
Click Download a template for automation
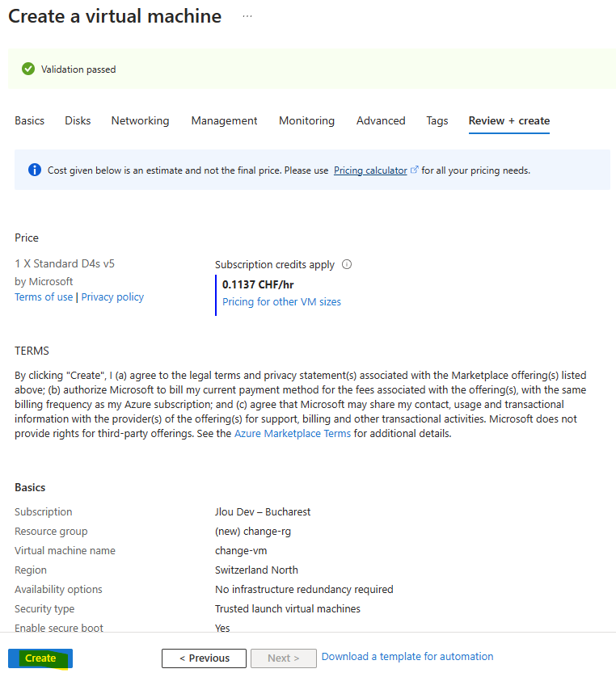click(407, 656)
